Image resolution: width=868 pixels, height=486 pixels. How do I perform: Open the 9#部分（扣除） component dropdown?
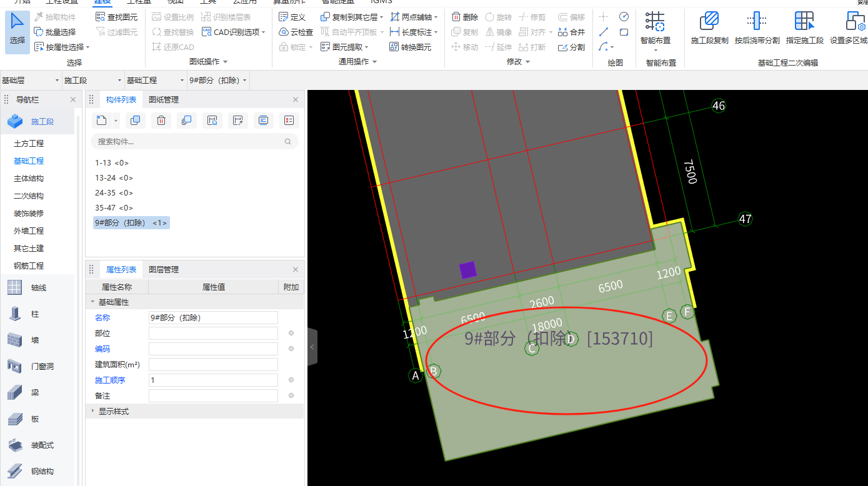point(218,81)
